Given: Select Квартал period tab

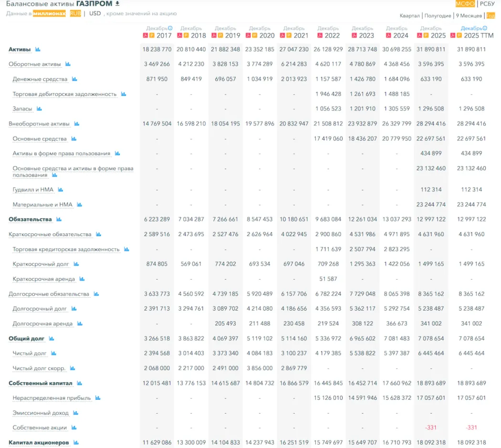Looking at the screenshot, I should (409, 16).
